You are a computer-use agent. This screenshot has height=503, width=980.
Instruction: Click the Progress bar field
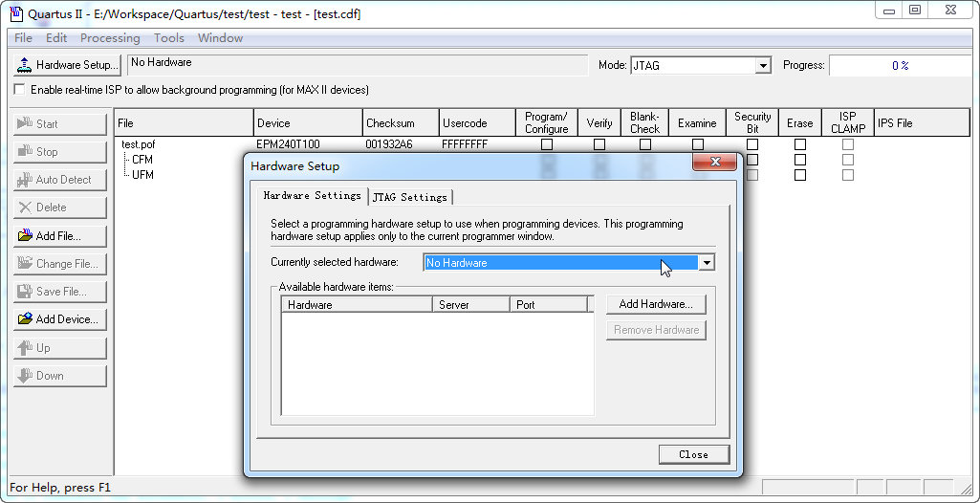[x=899, y=66]
